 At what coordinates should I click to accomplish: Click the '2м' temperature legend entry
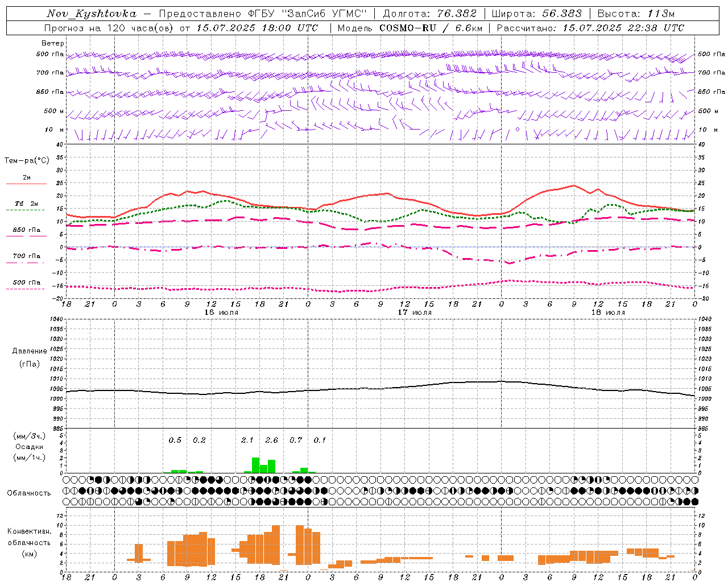(x=27, y=178)
